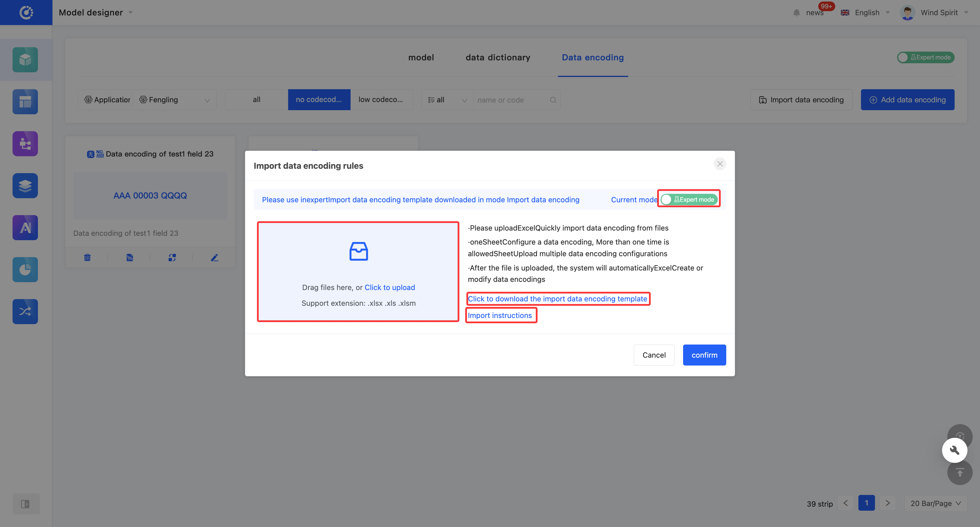980x527 pixels.
Task: Expand the Fengling dropdown
Action: (x=175, y=100)
